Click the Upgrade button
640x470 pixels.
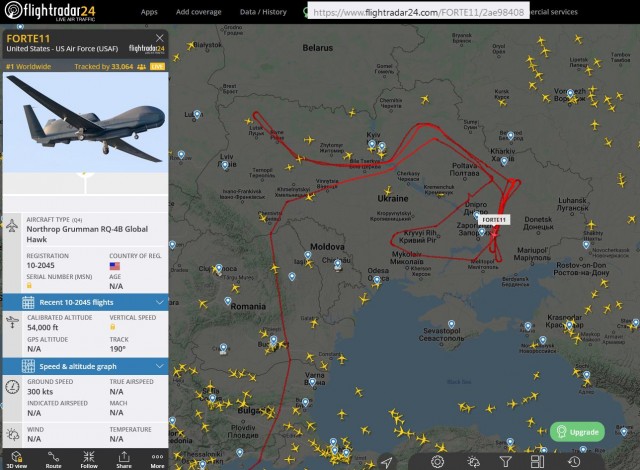pyautogui.click(x=577, y=432)
